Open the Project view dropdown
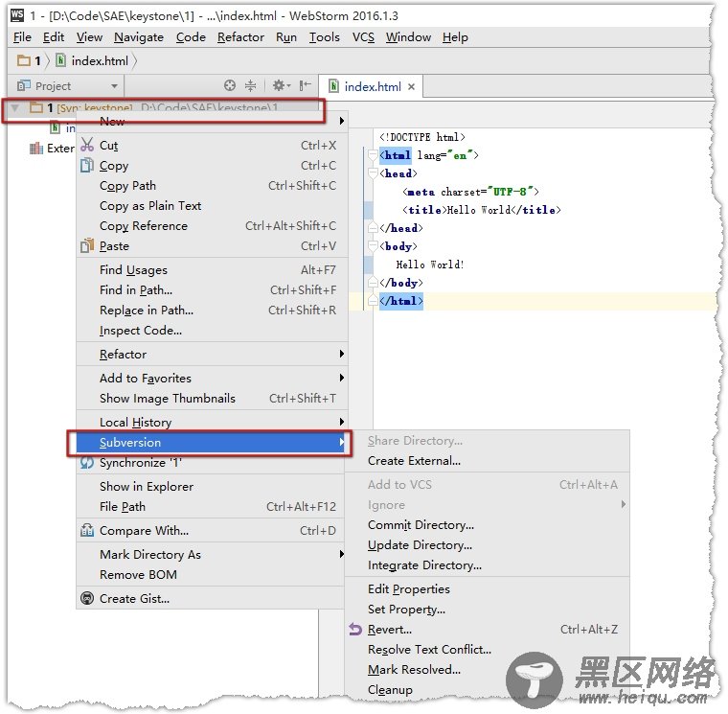Screen dimensions: 728x714 tap(114, 86)
